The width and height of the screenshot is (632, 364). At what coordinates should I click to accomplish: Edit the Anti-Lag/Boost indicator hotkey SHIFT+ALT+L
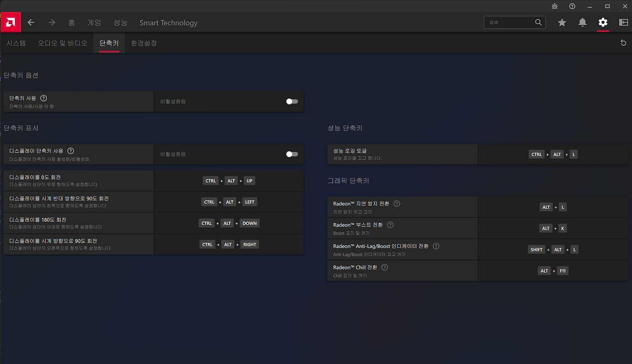tap(553, 250)
